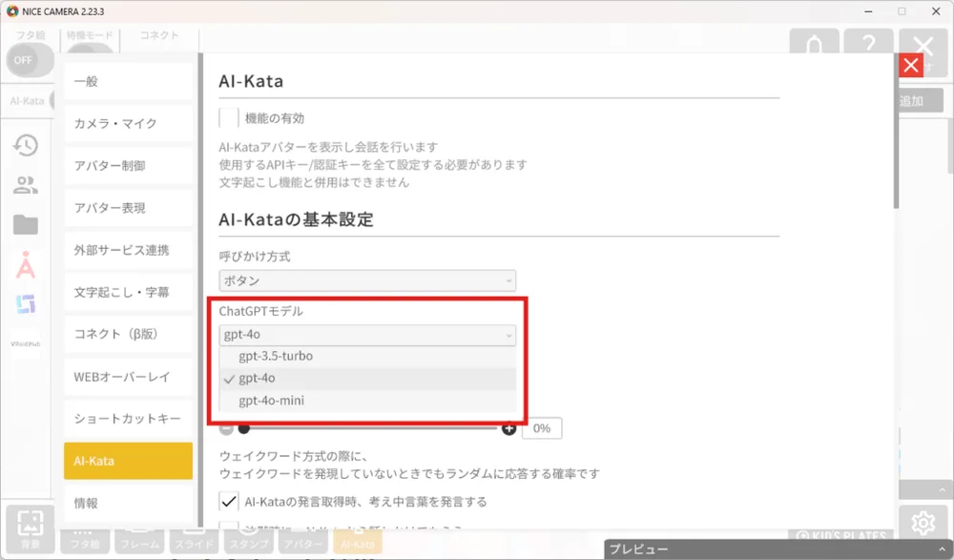Open VRoidHub from the sidebar
954x560 pixels.
coord(26,343)
